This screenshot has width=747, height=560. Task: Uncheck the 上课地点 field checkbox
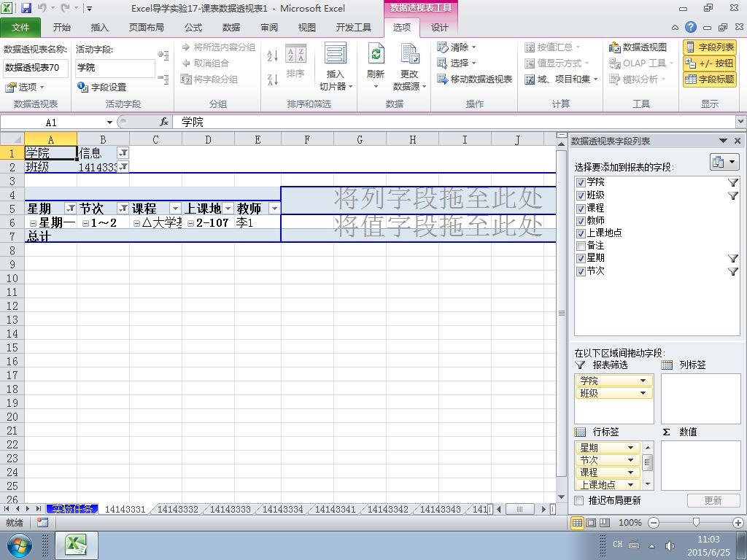click(580, 233)
